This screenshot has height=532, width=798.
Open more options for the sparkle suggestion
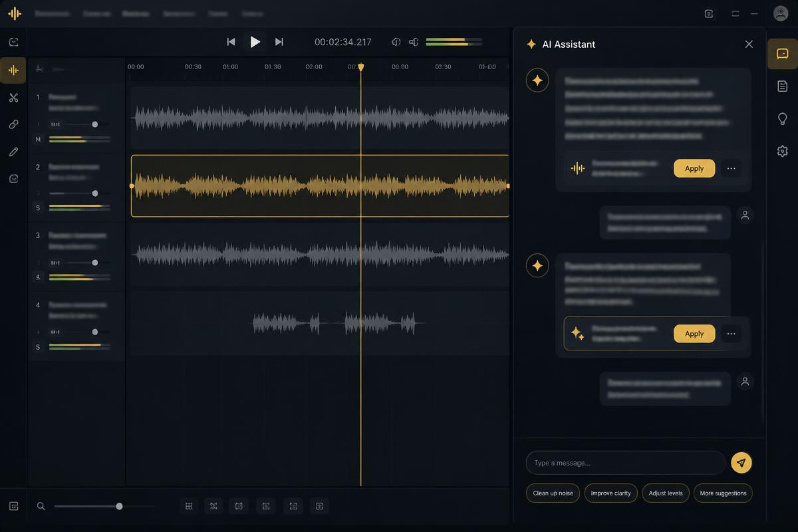[731, 334]
